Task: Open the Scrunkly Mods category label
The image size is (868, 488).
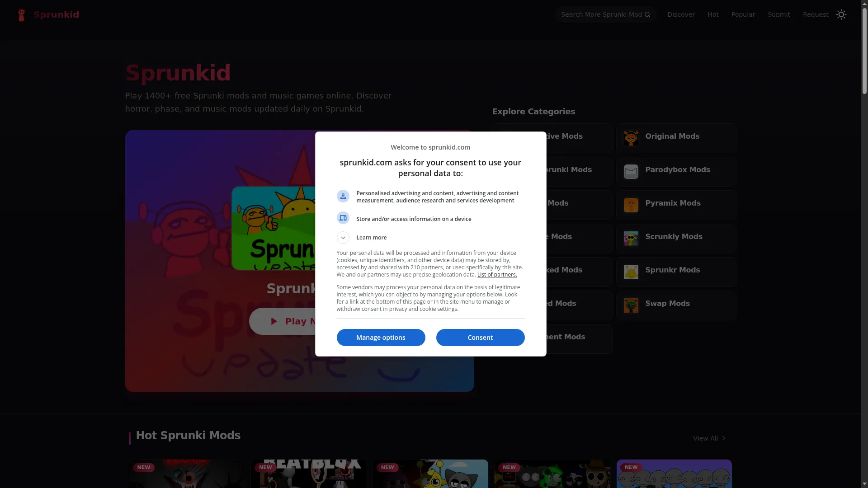Action: [674, 236]
